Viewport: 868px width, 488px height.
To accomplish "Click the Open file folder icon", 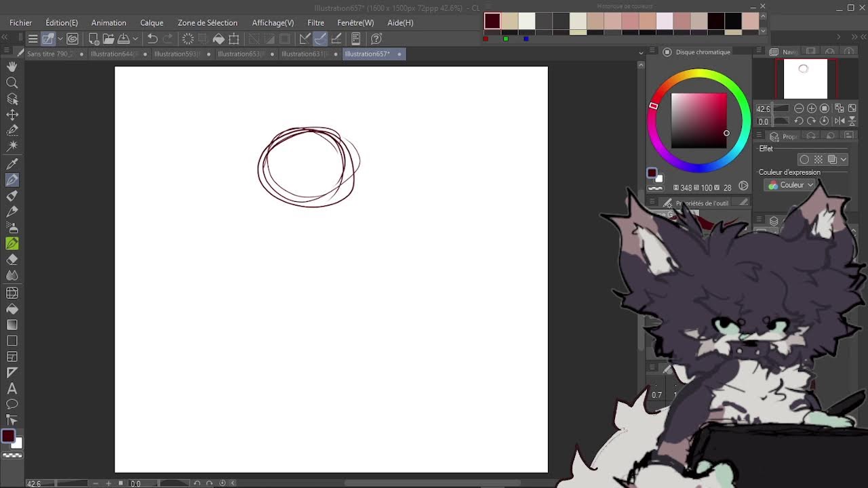I will 108,39.
